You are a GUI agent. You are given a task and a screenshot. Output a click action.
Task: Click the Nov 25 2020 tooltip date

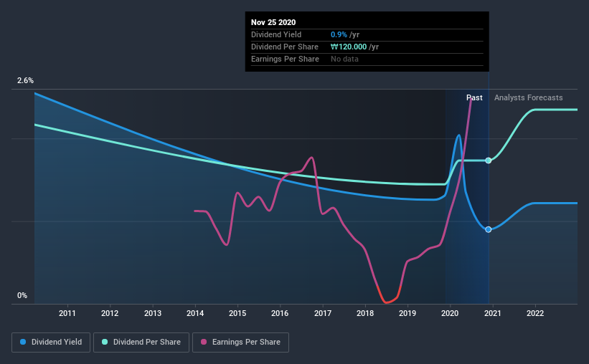[273, 22]
